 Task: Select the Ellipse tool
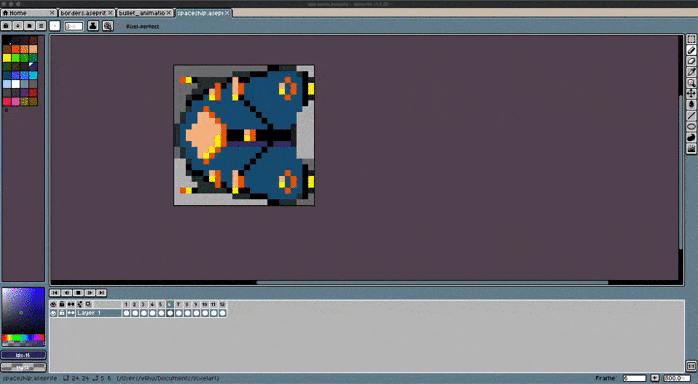691,127
